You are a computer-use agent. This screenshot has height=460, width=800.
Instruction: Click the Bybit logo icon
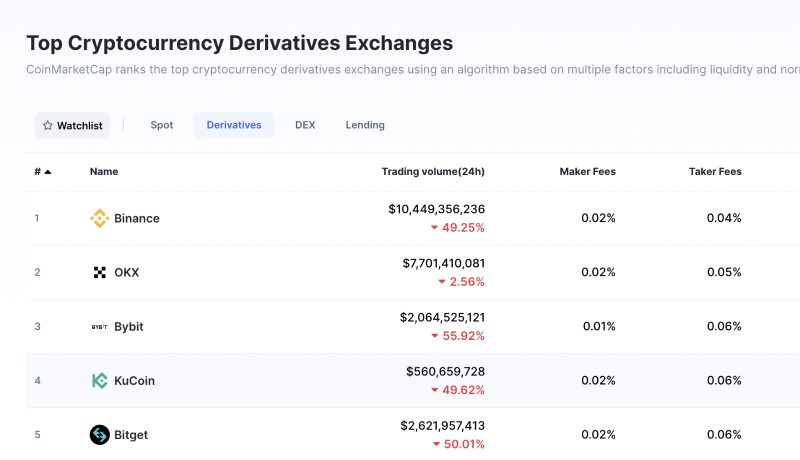(99, 326)
